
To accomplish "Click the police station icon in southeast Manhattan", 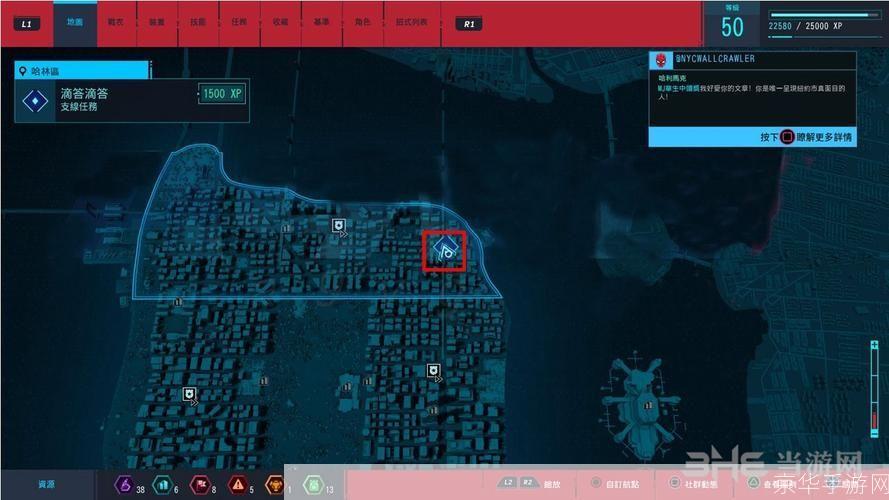I will pos(434,371).
